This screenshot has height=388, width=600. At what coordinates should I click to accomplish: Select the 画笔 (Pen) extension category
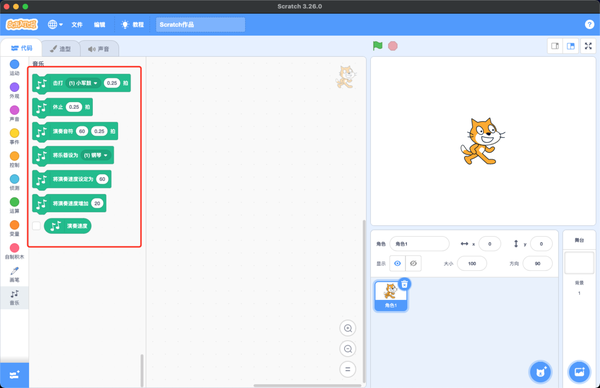tap(15, 274)
